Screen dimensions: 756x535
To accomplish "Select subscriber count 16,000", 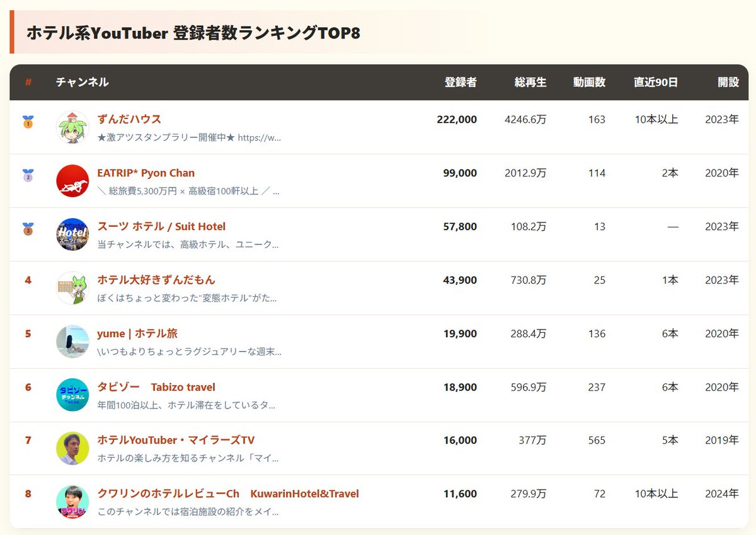I will tap(460, 440).
